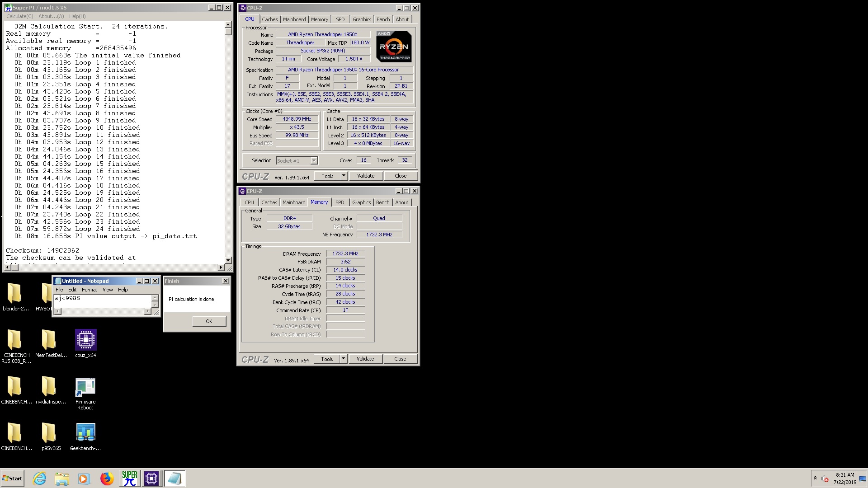
Task: Launch Firefox from the taskbar
Action: 107,479
